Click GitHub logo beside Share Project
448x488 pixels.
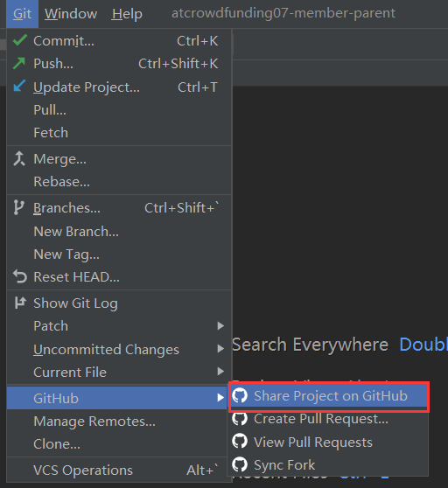pyautogui.click(x=240, y=395)
